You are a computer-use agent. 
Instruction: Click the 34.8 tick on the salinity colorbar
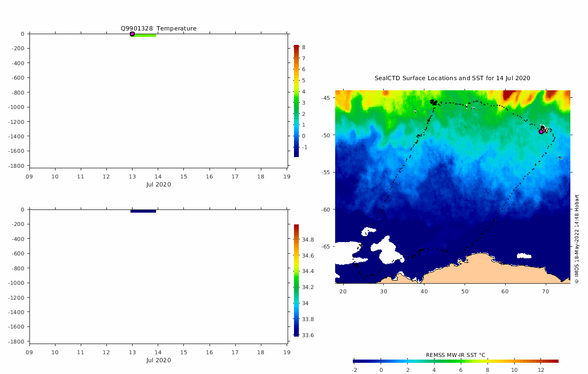pos(308,239)
